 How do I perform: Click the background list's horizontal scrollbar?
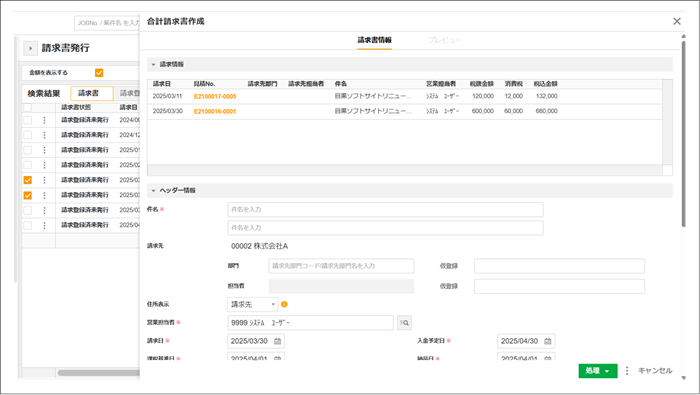point(98,373)
